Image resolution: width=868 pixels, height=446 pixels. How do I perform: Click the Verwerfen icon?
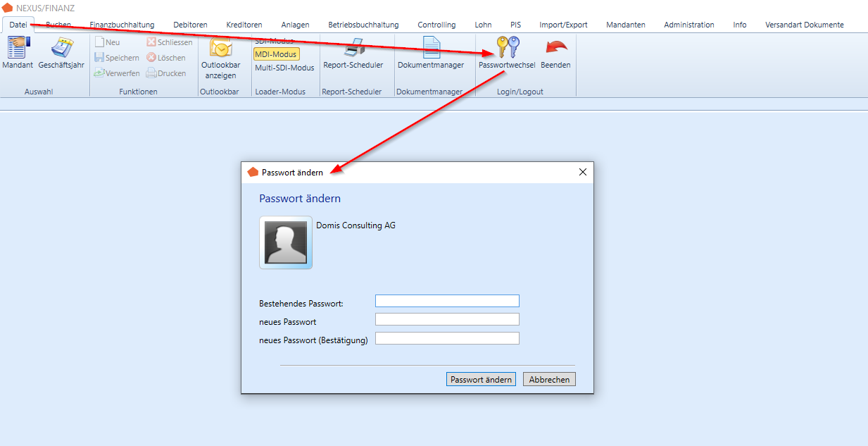tap(99, 73)
